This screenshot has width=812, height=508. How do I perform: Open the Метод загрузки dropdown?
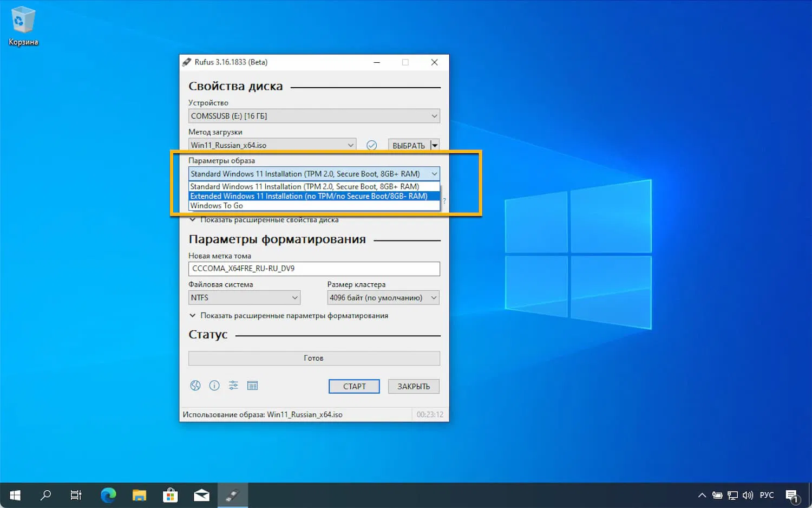point(272,145)
